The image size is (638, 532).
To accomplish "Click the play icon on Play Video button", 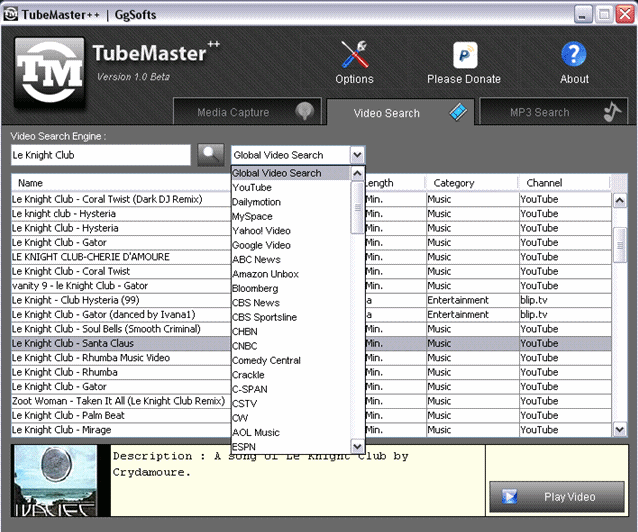I will (x=509, y=497).
